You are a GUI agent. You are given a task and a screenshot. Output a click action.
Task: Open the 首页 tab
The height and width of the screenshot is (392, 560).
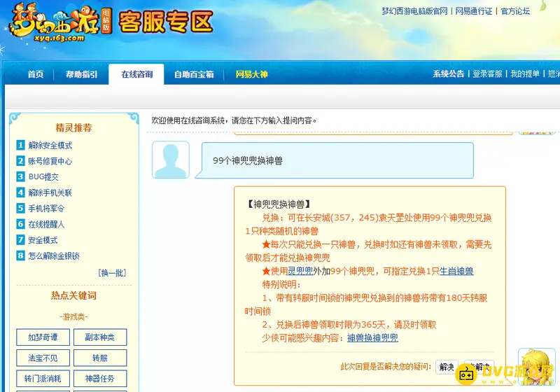coord(36,74)
